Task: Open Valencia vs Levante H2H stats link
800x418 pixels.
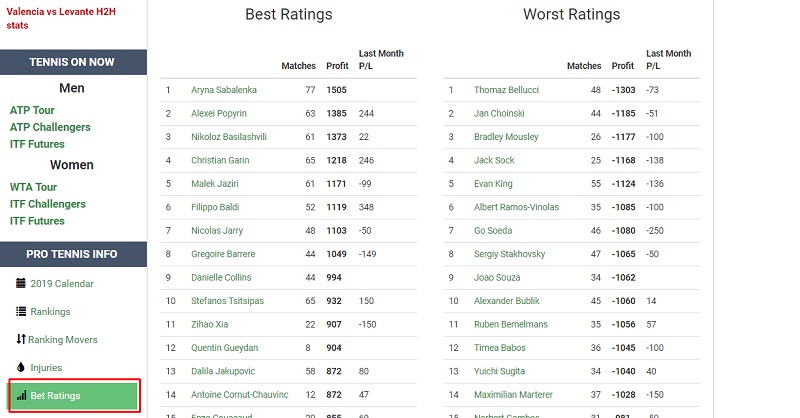Action: (x=60, y=18)
